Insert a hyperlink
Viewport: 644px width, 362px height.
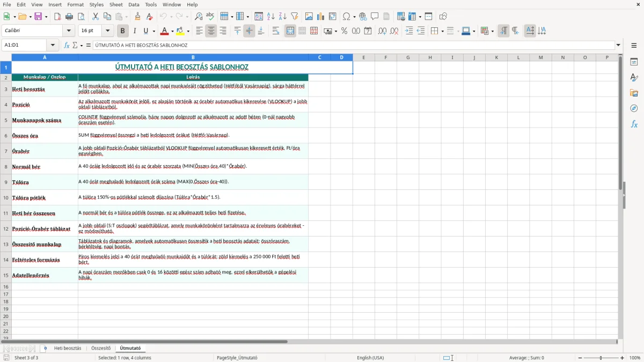(x=363, y=17)
